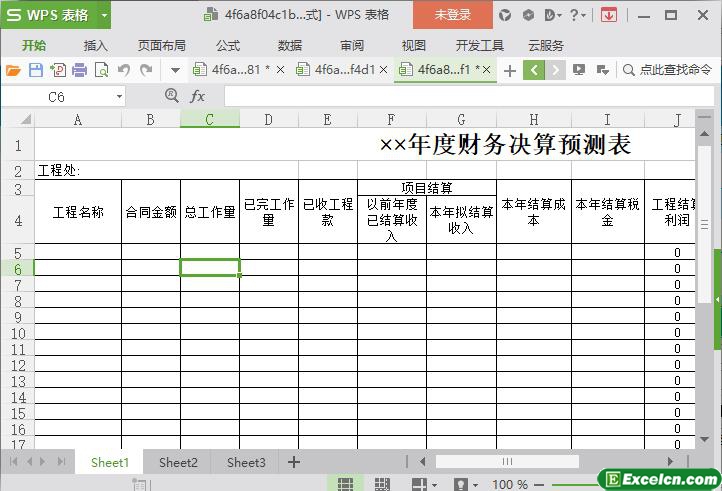
Task: Open the 审阅 ribbon tab
Action: coord(352,46)
